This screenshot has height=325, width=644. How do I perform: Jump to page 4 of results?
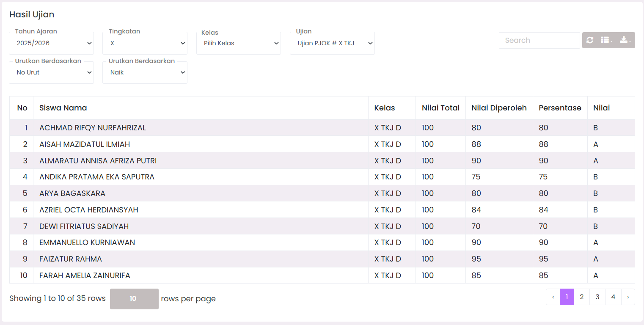pyautogui.click(x=613, y=297)
